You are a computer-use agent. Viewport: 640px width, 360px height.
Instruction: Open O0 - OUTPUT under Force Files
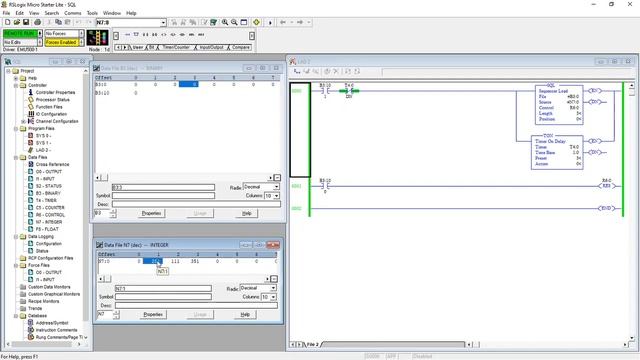48,272
